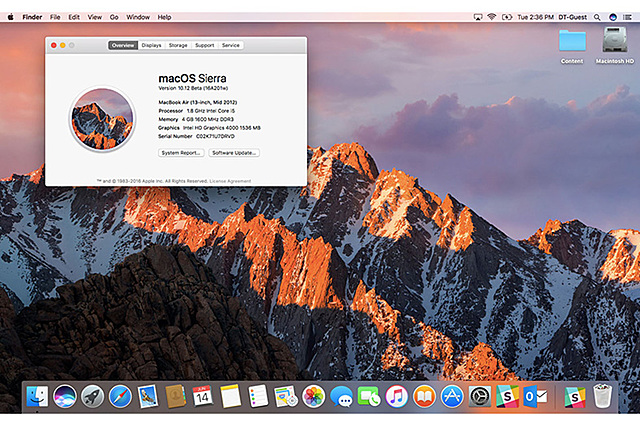This screenshot has height=426, width=640.
Task: Click the Processor 1.8 GHz line
Action: [196, 111]
